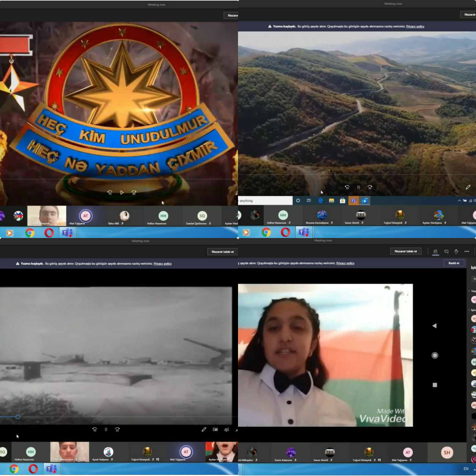This screenshot has width=476, height=476.
Task: Select Saadat Qadimova's SQ avatar in the emblem meeting
Action: pos(202,216)
